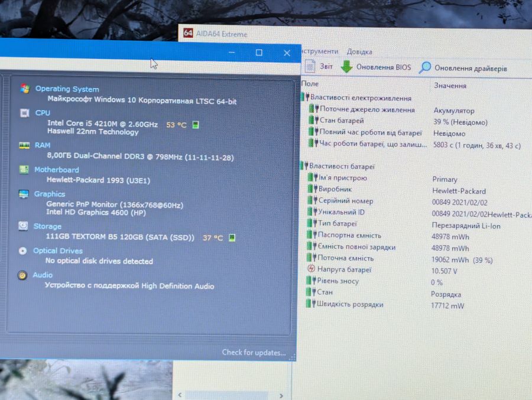Click the battery voltage icon beside Напруга батареї
Screen dimensions: 532x400
click(311, 269)
